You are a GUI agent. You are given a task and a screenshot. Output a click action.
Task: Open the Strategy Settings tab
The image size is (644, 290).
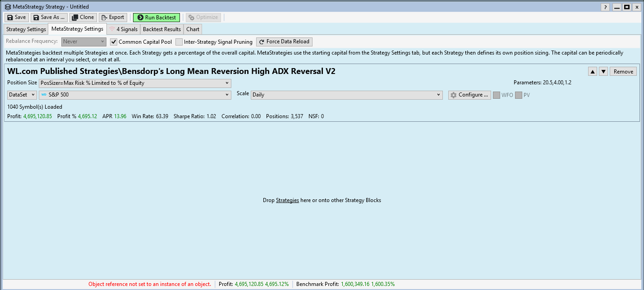pyautogui.click(x=26, y=29)
